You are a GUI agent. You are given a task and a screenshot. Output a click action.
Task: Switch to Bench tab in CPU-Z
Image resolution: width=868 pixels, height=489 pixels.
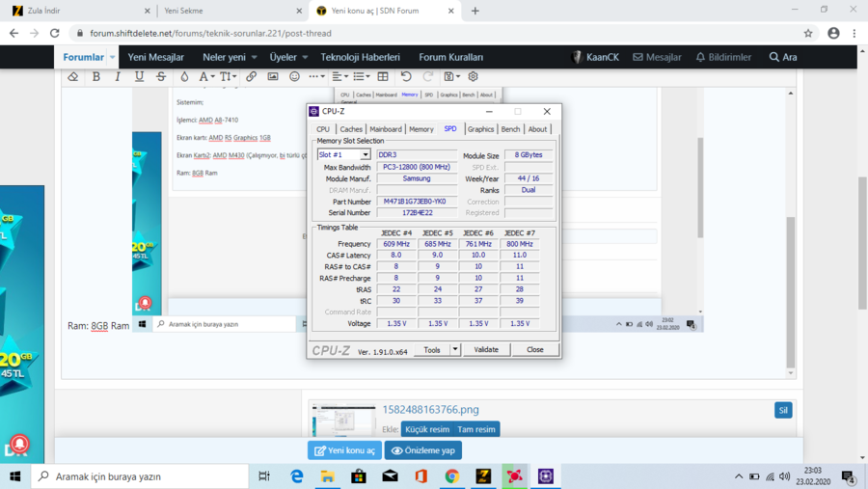pos(510,129)
